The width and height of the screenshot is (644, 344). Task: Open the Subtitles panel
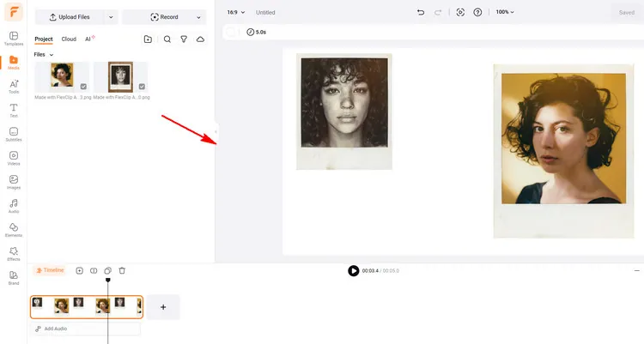point(13,134)
